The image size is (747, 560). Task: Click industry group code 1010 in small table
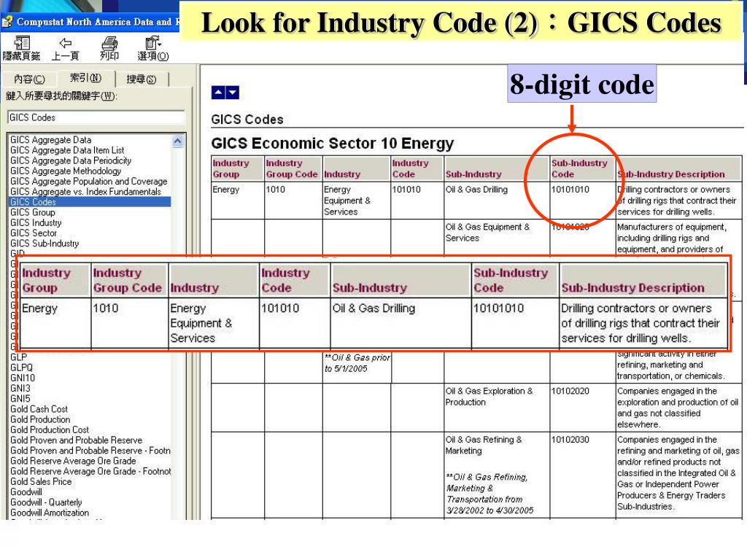pos(275,190)
